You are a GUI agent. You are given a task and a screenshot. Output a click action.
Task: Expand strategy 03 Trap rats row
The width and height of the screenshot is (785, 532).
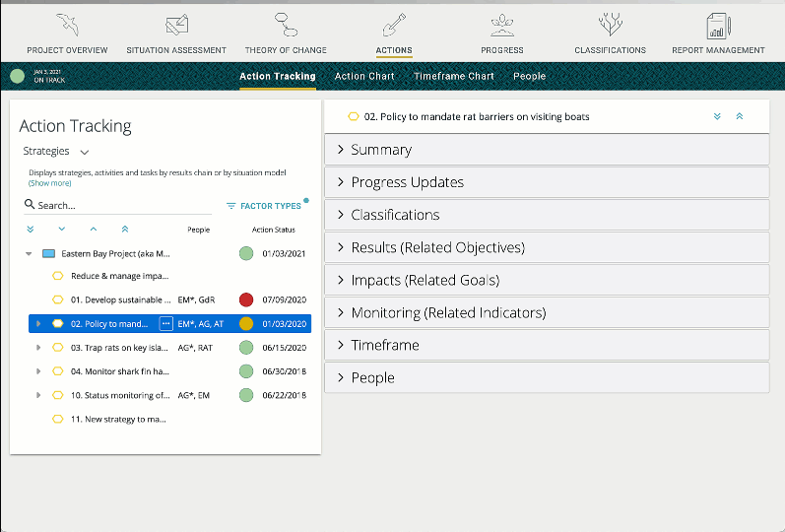coord(38,348)
